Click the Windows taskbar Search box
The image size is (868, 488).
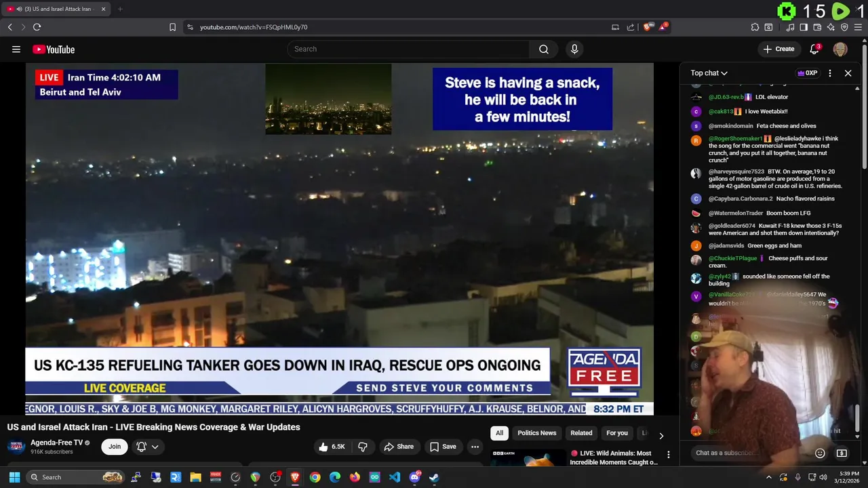77,477
